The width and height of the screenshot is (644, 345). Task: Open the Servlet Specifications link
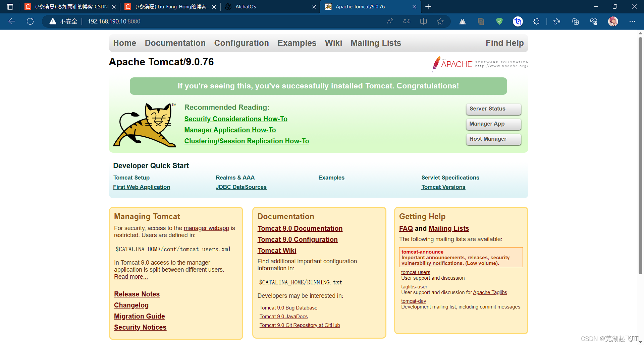[450, 178]
